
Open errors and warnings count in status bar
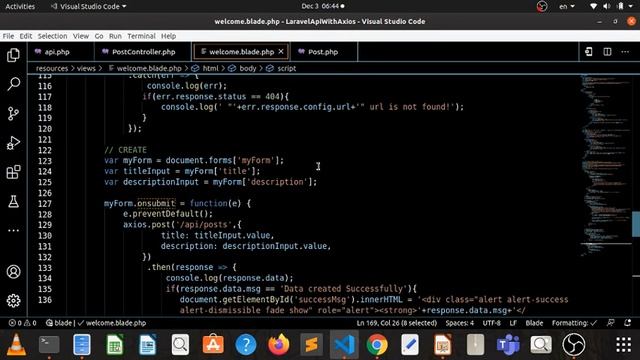point(22,323)
